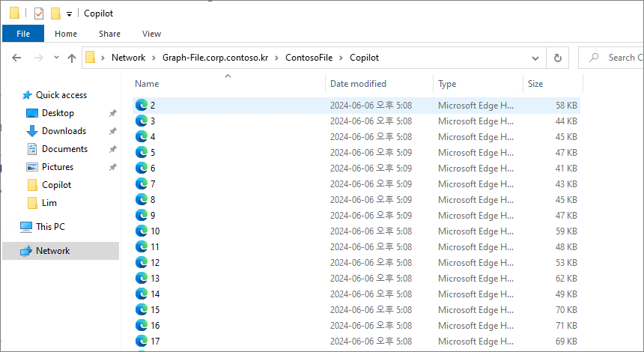Viewport: 644px width, 352px height.
Task: Select file name 17 in list
Action: [155, 342]
